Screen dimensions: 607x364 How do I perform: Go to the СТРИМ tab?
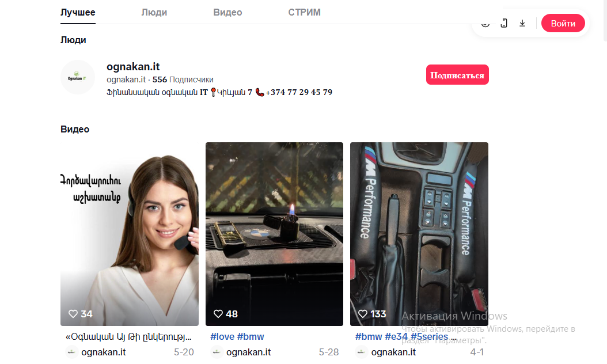304,13
